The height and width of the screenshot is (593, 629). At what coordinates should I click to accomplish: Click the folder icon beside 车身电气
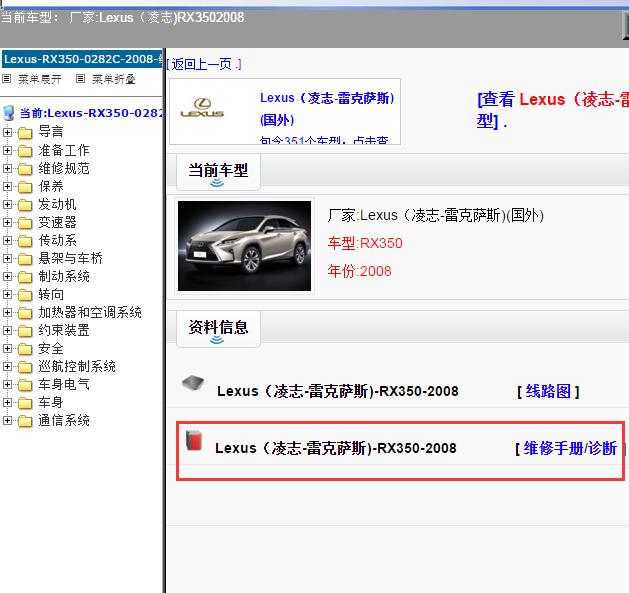(25, 385)
